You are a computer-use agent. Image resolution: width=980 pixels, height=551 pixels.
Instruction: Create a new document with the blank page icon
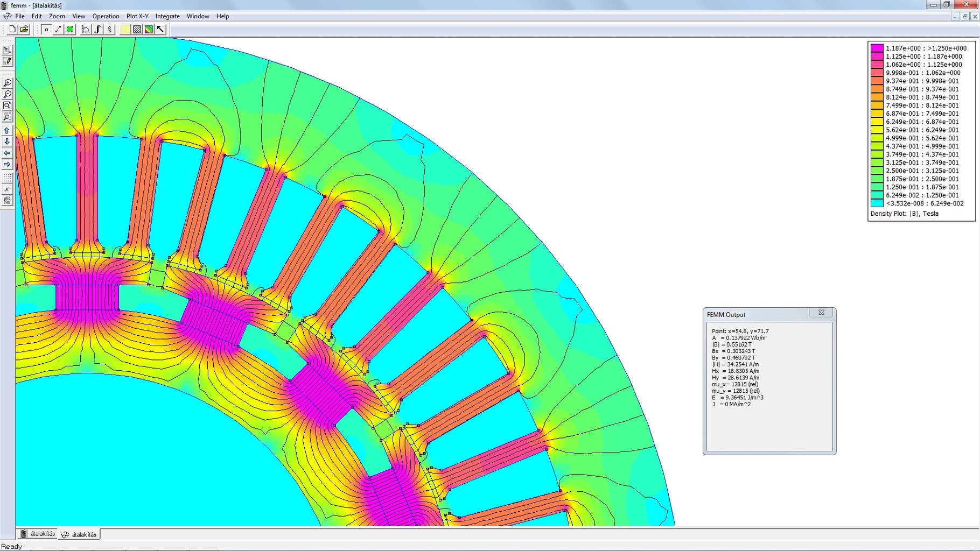click(x=12, y=29)
